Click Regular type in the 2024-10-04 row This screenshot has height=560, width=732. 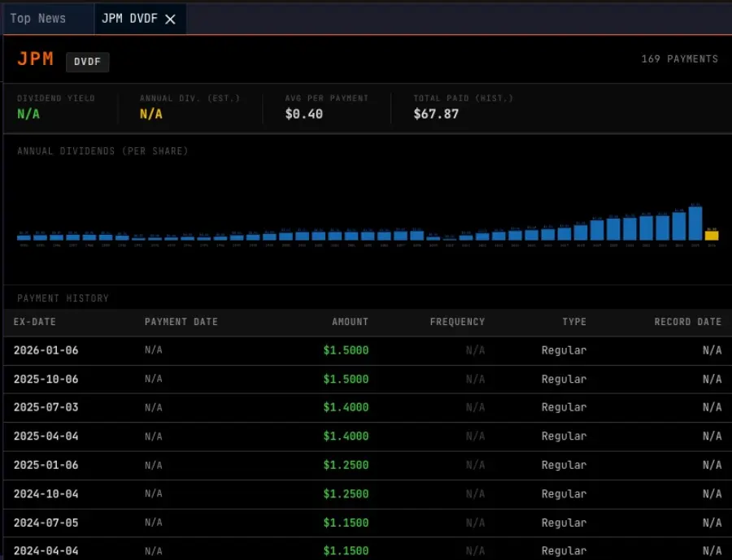[564, 493]
